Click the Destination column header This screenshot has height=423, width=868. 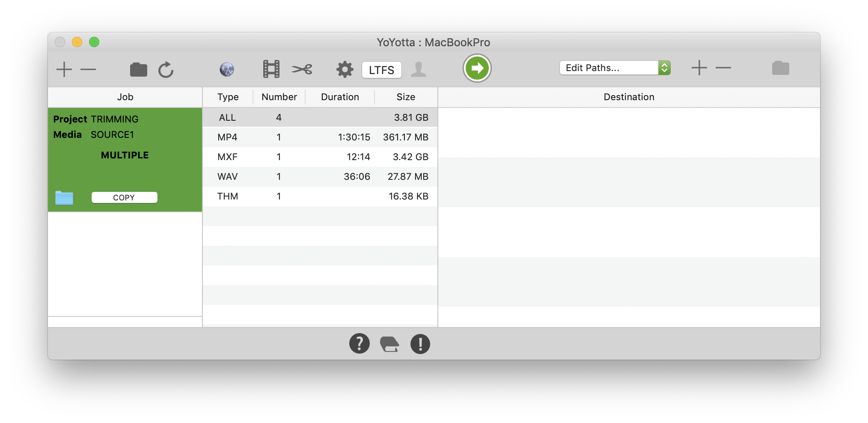click(629, 97)
